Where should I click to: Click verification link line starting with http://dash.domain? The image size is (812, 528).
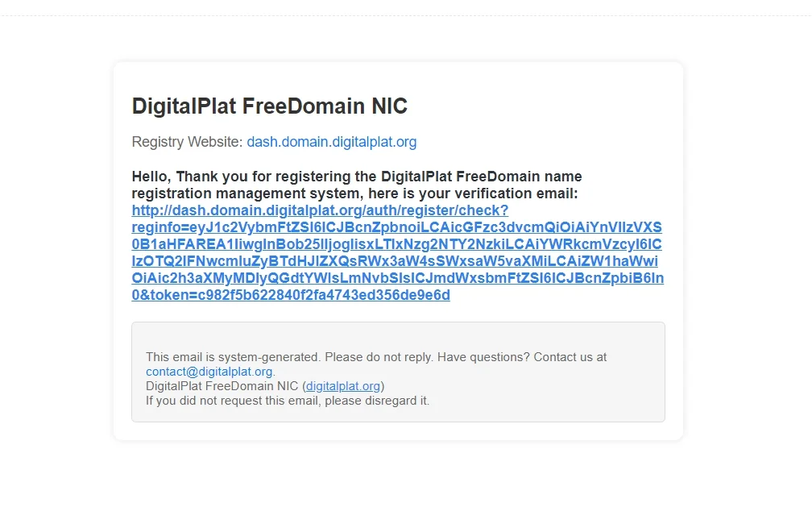click(320, 210)
